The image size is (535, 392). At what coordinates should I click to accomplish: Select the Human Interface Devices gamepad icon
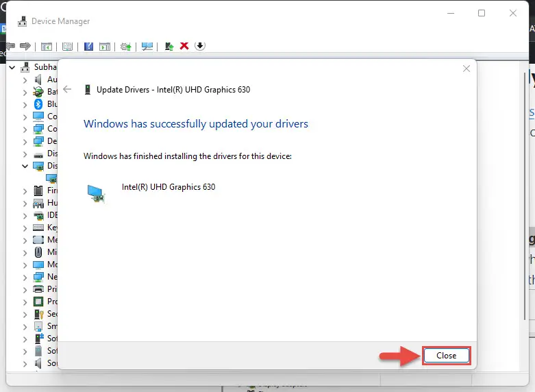coord(38,203)
